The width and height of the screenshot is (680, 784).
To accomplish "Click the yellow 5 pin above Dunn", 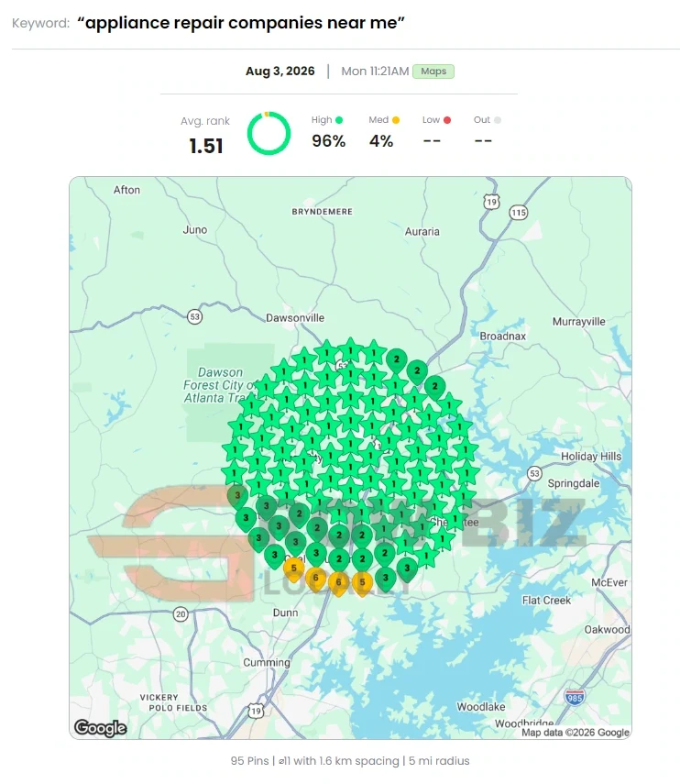I will tap(294, 569).
